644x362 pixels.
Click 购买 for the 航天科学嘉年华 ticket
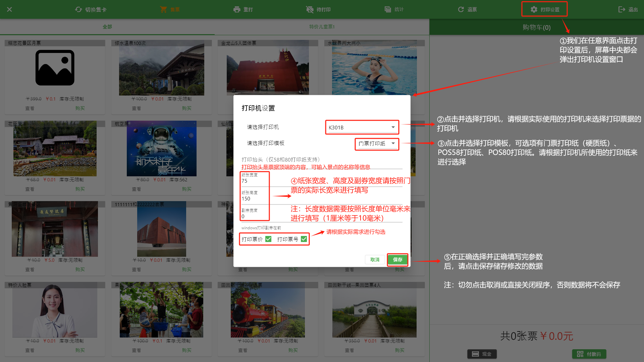pos(186,189)
